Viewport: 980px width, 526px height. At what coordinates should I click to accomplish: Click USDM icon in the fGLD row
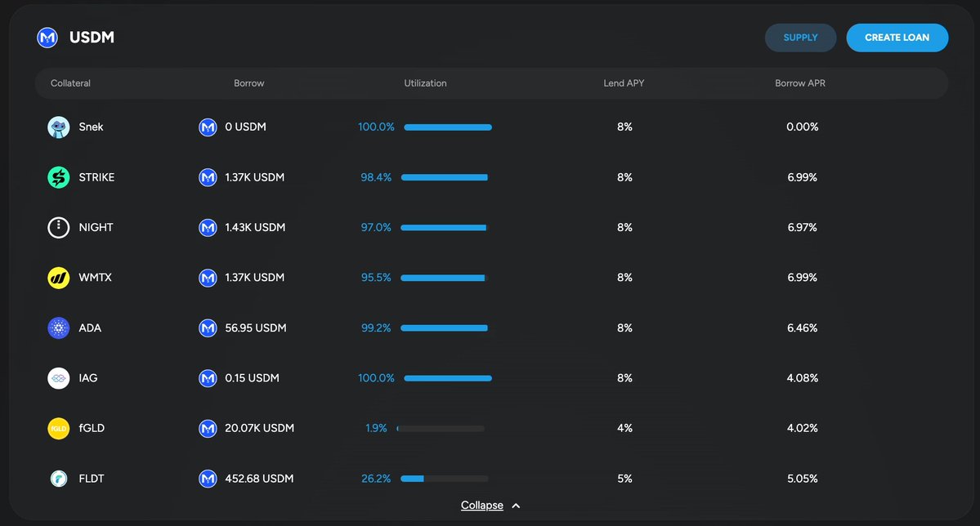click(x=208, y=429)
